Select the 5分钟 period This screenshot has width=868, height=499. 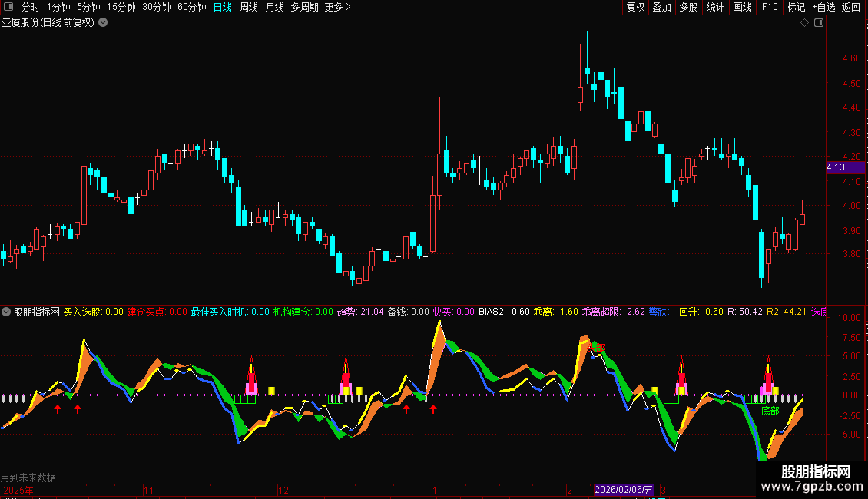tap(88, 7)
